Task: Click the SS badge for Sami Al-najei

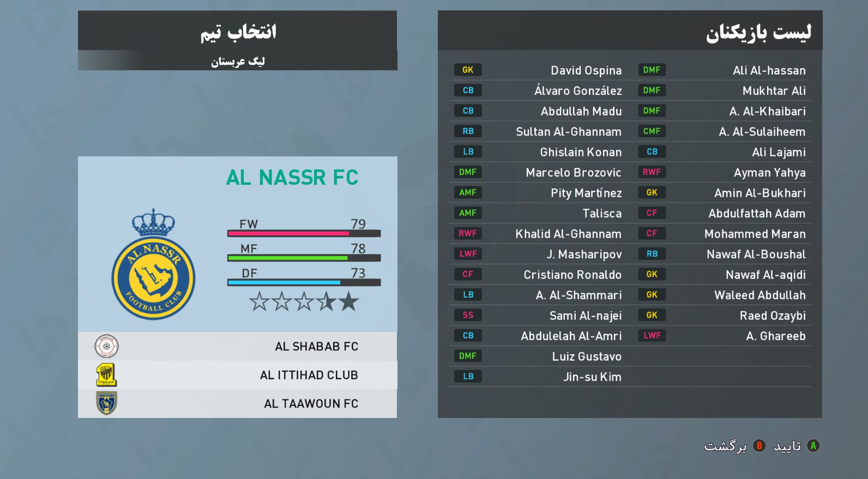Action: pyautogui.click(x=468, y=315)
